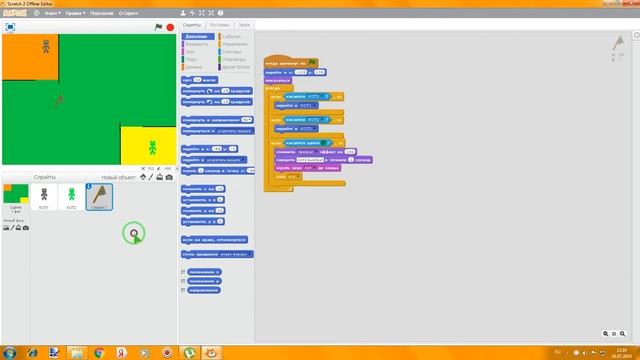Open info for the selected axe sprite
This screenshot has height=360, width=640.
pos(89,186)
